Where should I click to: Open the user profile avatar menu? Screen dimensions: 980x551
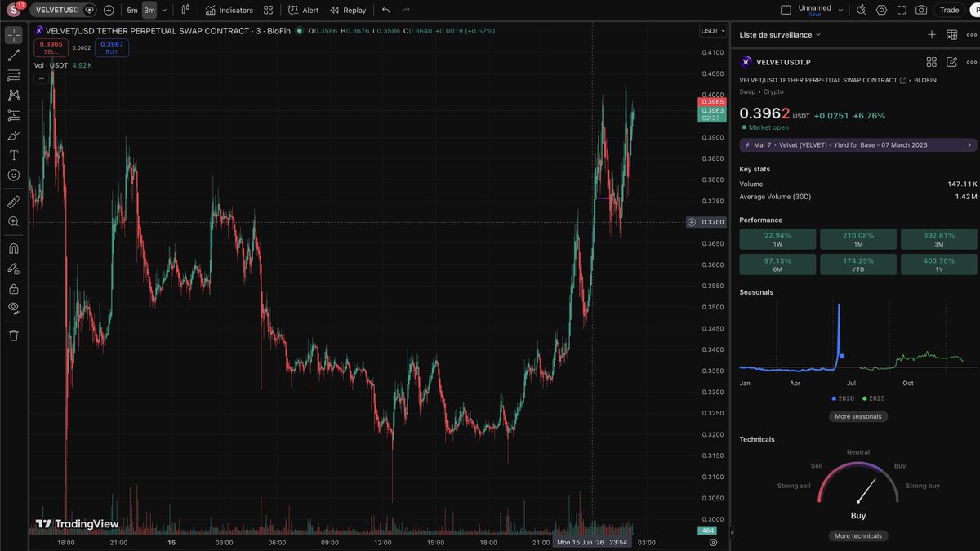point(14,10)
